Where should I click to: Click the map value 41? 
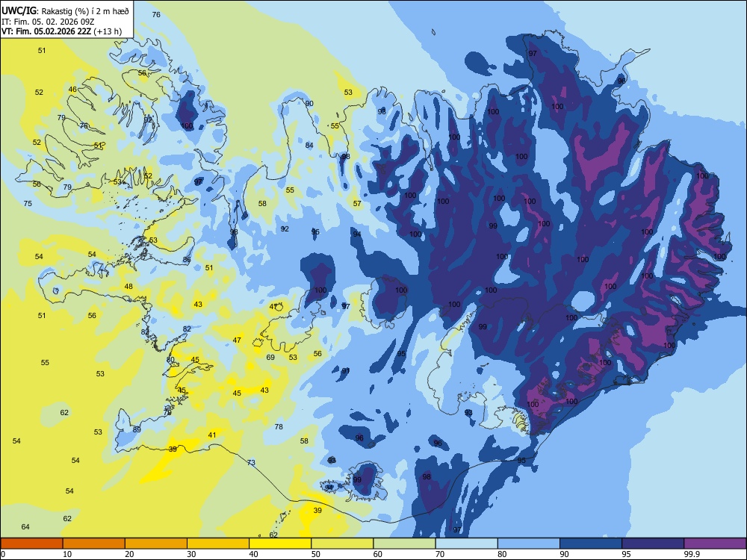[212, 435]
